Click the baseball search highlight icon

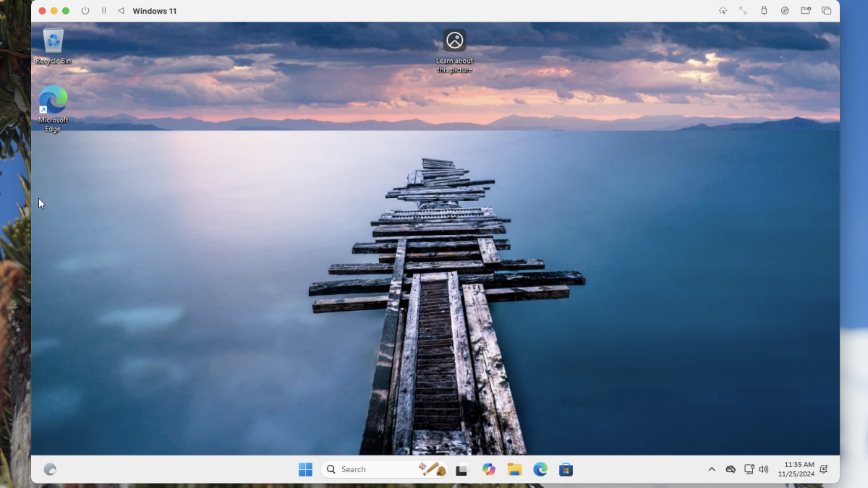click(432, 469)
